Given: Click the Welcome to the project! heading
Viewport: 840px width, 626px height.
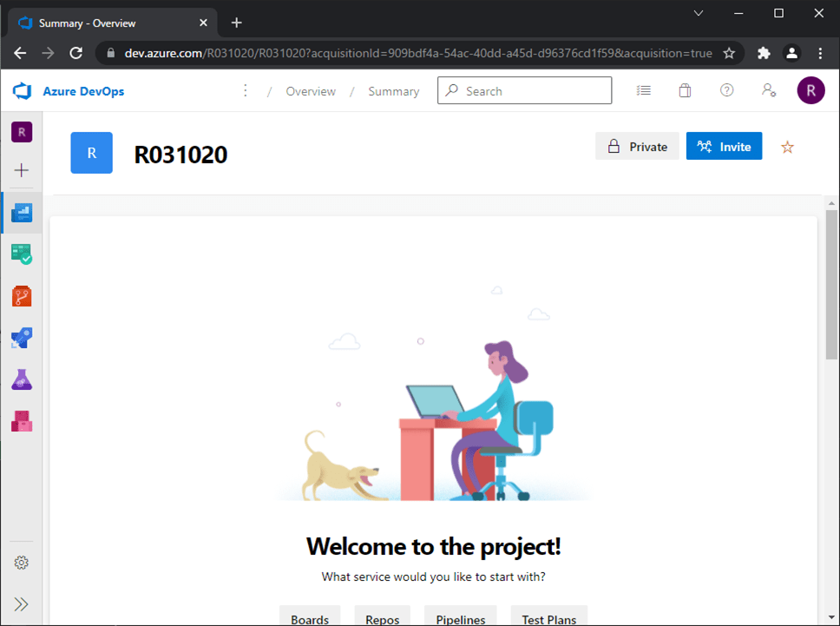Looking at the screenshot, I should pyautogui.click(x=433, y=547).
